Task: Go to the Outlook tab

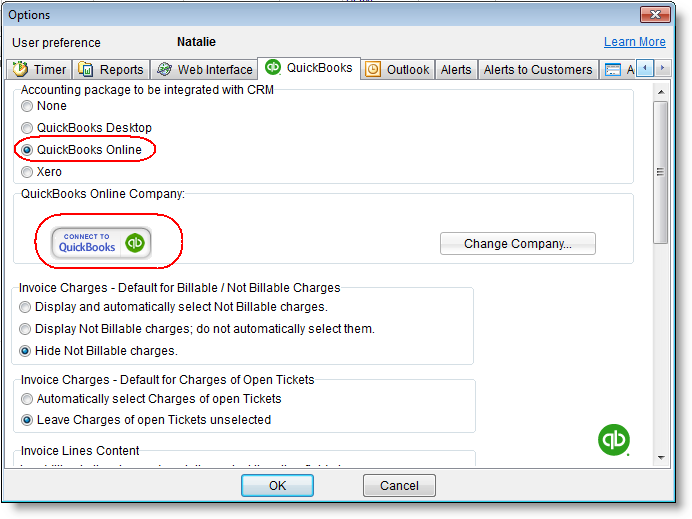Action: coord(397,70)
